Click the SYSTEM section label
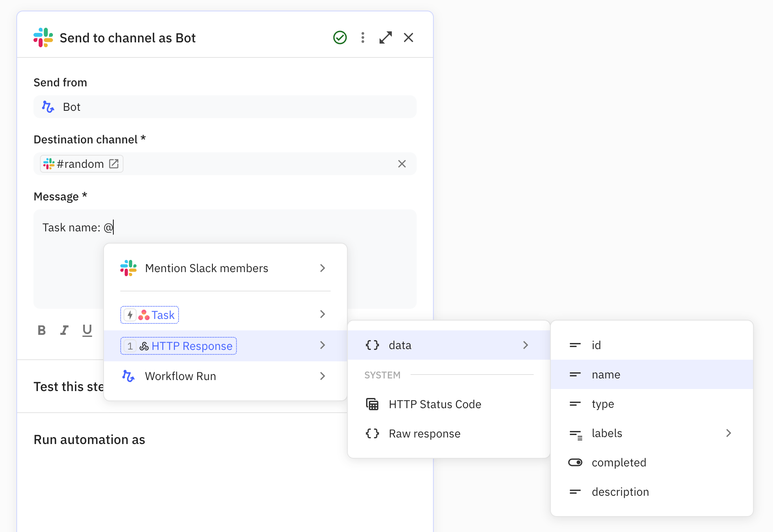This screenshot has height=532, width=773. pyautogui.click(x=382, y=375)
